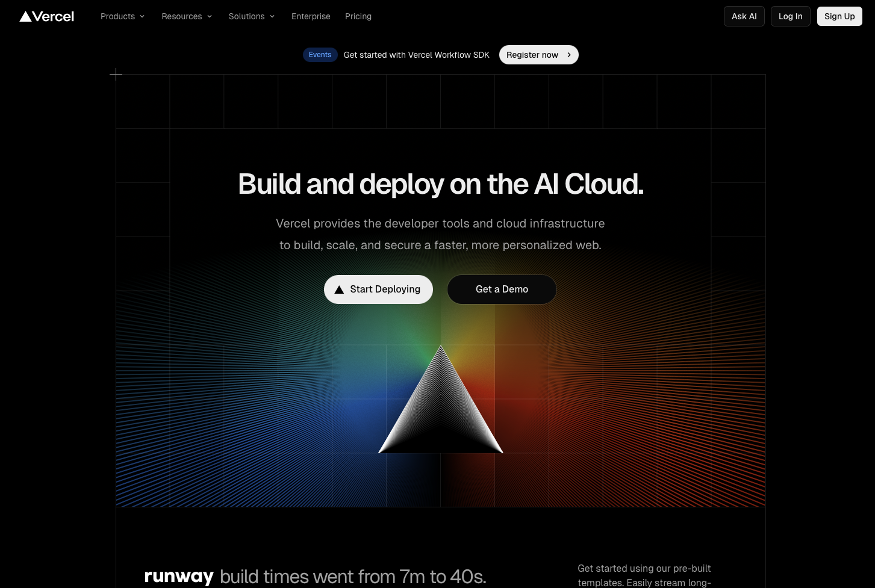Click 'Vercel provides the developer tools' subtitle line
Viewport: 875px width, 588px height.
(440, 223)
